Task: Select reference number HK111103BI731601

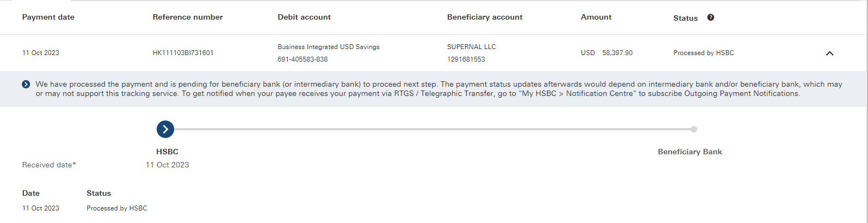Action: point(183,53)
